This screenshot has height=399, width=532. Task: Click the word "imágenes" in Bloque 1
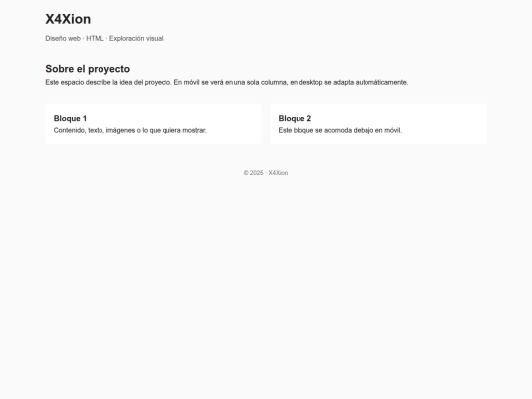click(121, 130)
